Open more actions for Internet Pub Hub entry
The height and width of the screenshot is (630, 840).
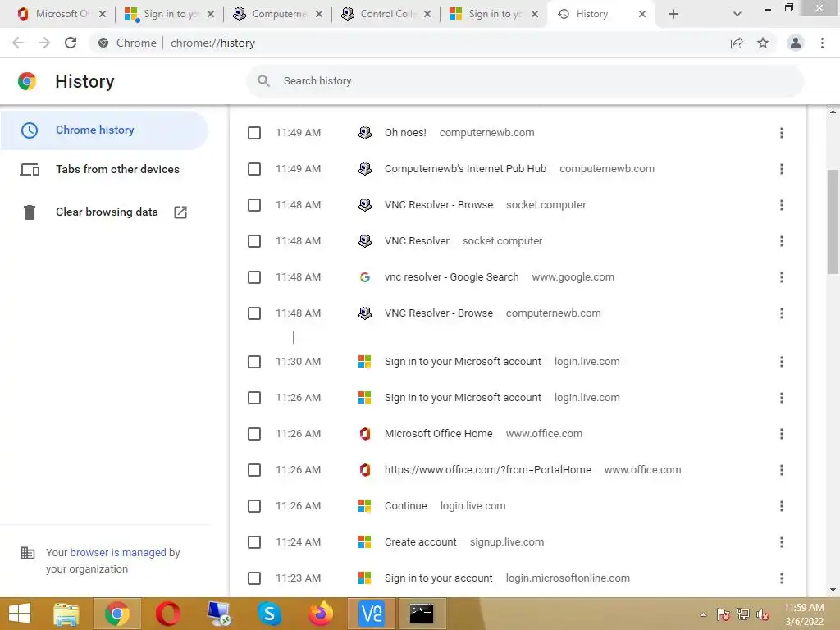pos(782,169)
